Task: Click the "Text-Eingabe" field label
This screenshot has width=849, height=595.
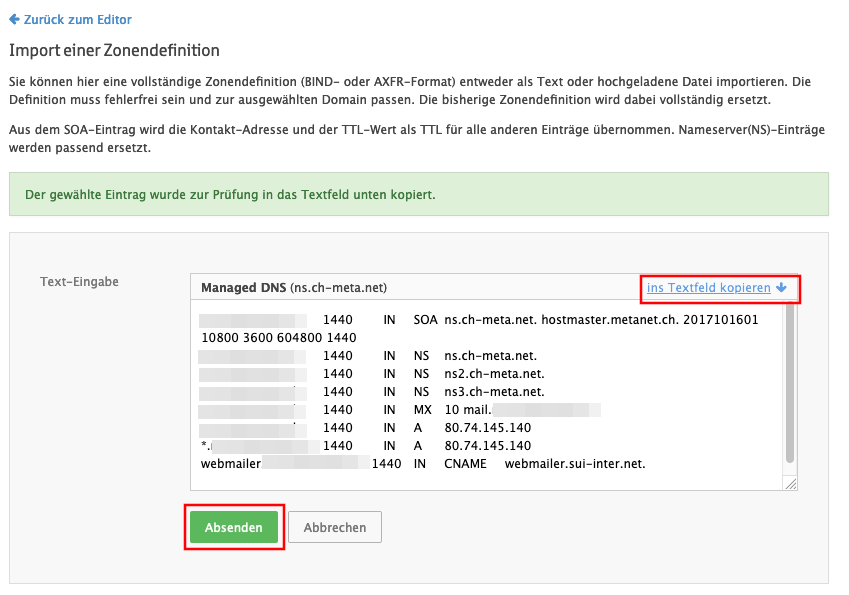Action: coord(79,282)
